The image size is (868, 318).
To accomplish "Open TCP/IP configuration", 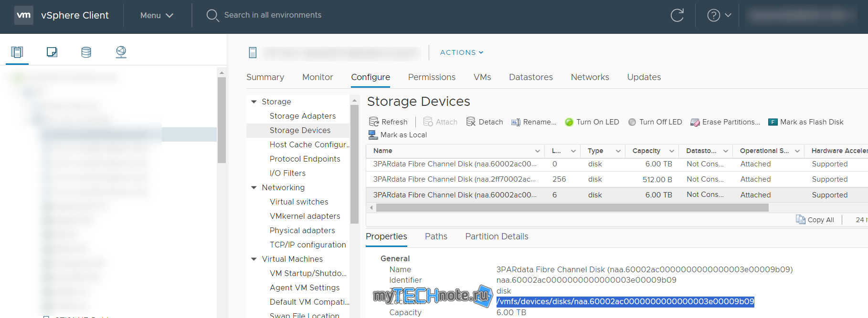I will tap(307, 245).
